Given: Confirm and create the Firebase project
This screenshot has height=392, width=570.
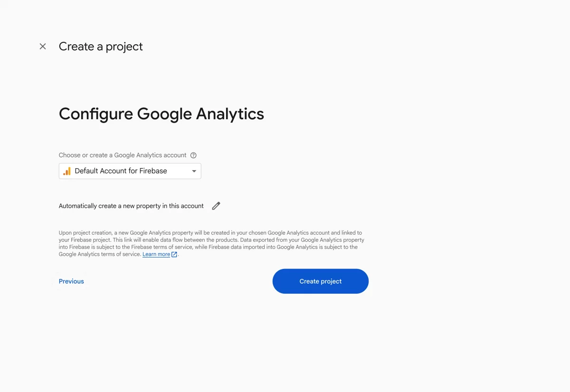Looking at the screenshot, I should coord(320,281).
